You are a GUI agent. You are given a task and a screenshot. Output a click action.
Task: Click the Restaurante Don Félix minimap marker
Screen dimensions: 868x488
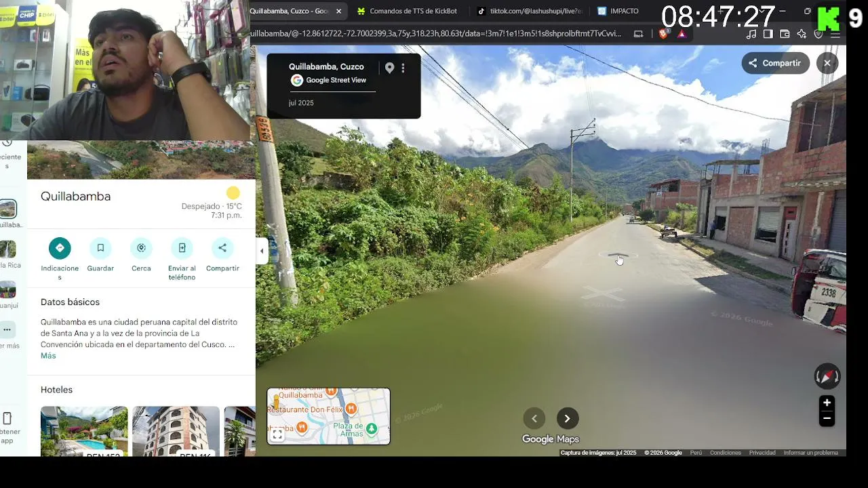click(x=351, y=409)
